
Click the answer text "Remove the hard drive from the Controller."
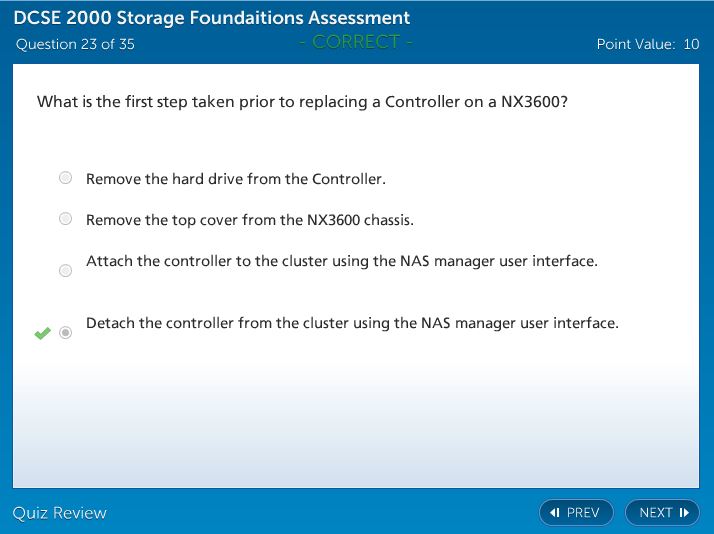[236, 179]
